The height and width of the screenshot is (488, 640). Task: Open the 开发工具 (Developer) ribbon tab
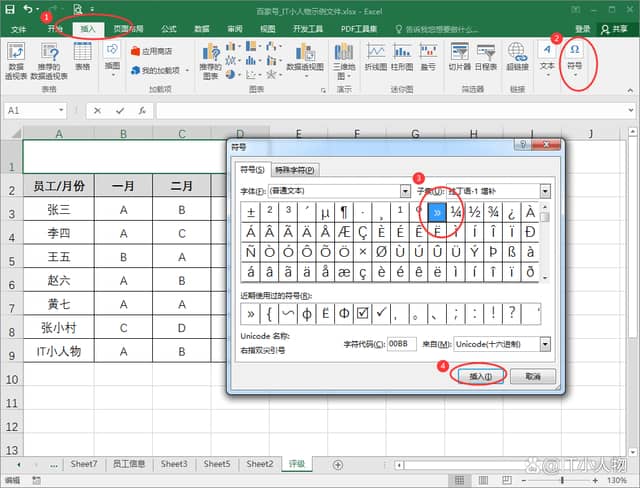click(x=308, y=29)
